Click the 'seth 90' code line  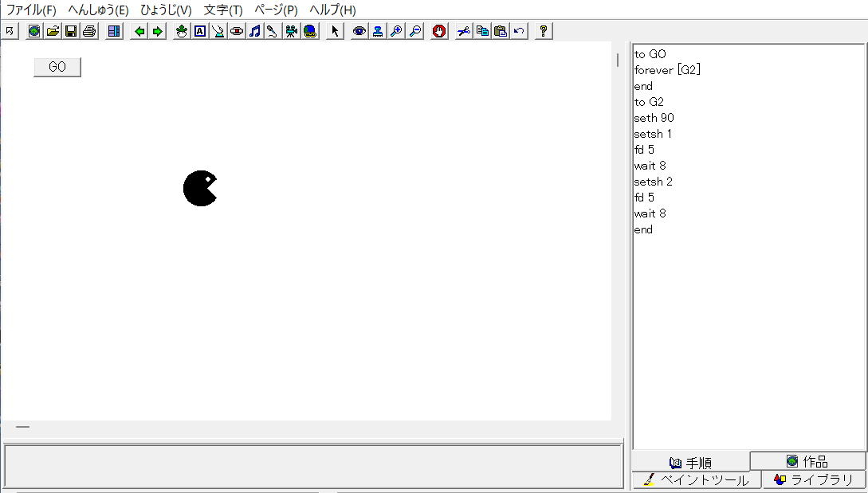(654, 118)
